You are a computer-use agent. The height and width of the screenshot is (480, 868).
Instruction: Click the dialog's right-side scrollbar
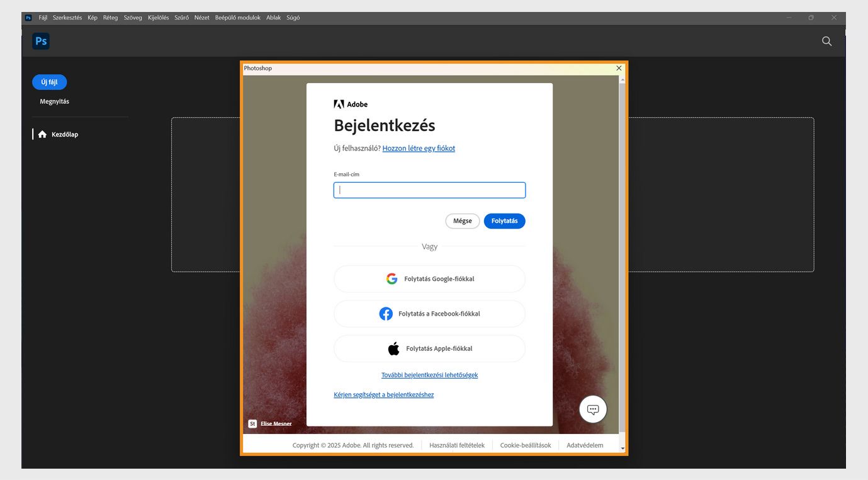pyautogui.click(x=622, y=252)
